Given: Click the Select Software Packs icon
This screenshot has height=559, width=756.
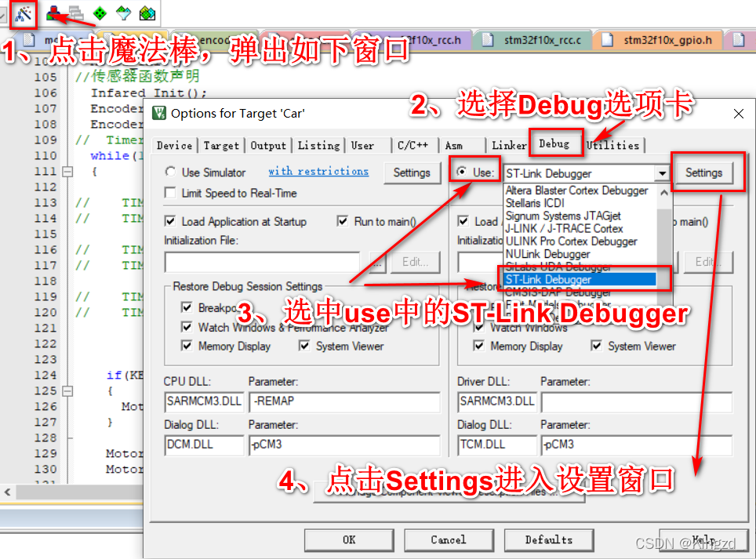Looking at the screenshot, I should (124, 13).
